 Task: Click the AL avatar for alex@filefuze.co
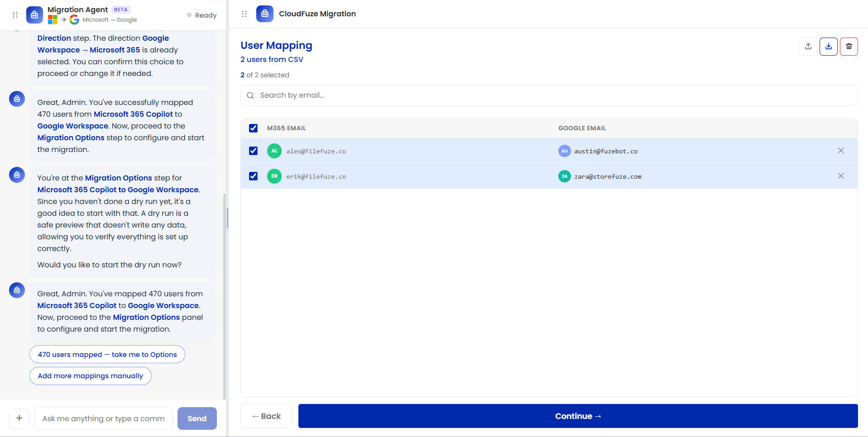coord(274,151)
